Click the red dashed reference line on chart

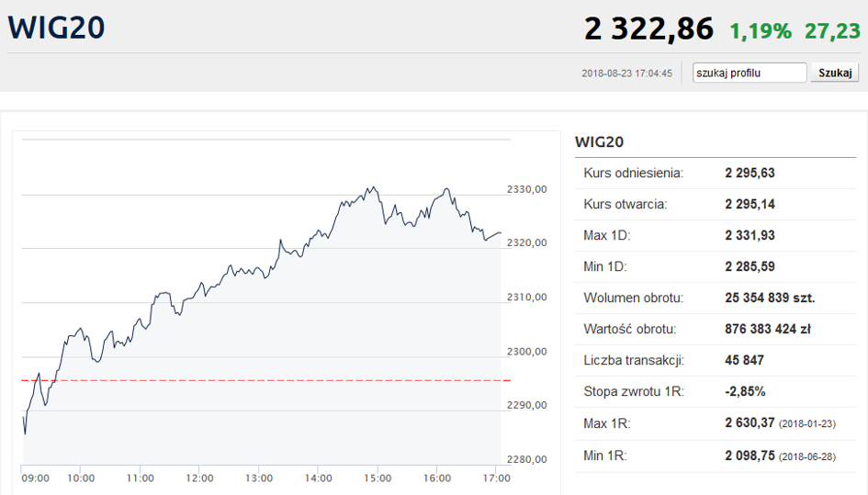[276, 379]
